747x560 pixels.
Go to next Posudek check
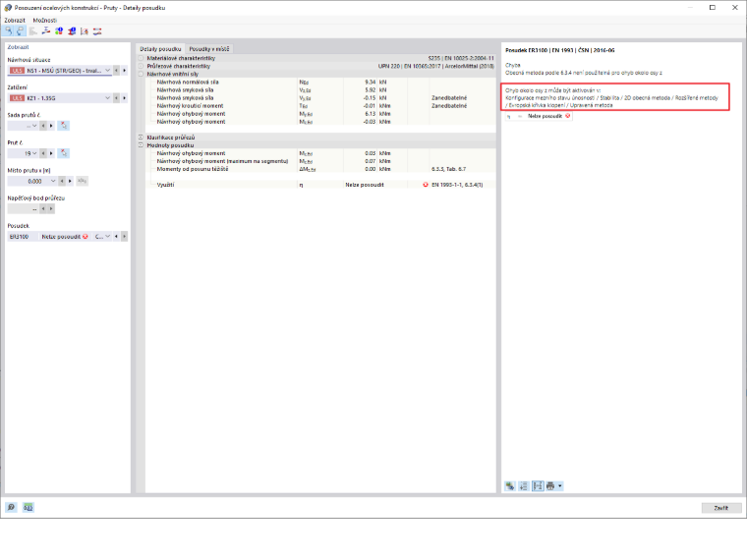click(125, 237)
